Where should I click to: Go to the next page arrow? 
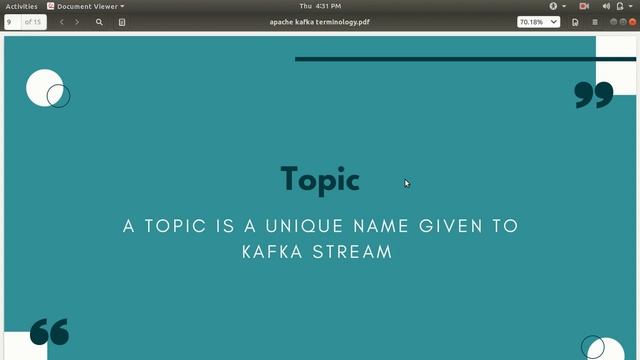[77, 22]
